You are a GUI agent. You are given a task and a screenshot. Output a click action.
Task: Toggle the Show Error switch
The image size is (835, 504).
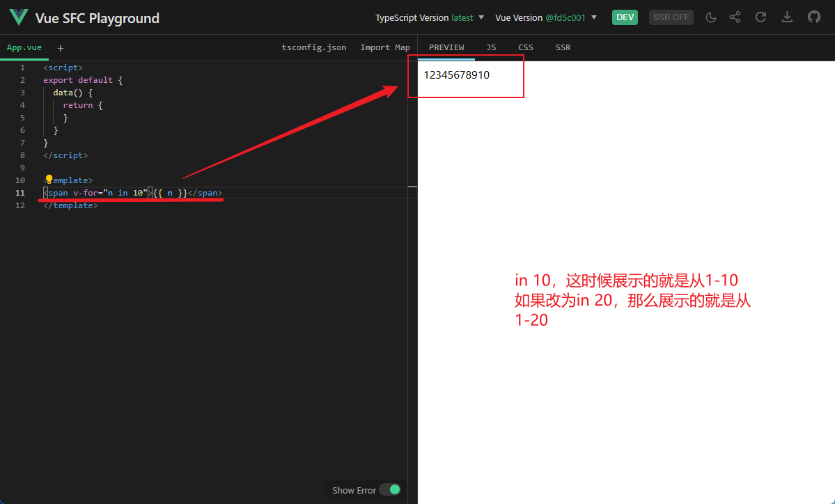390,489
